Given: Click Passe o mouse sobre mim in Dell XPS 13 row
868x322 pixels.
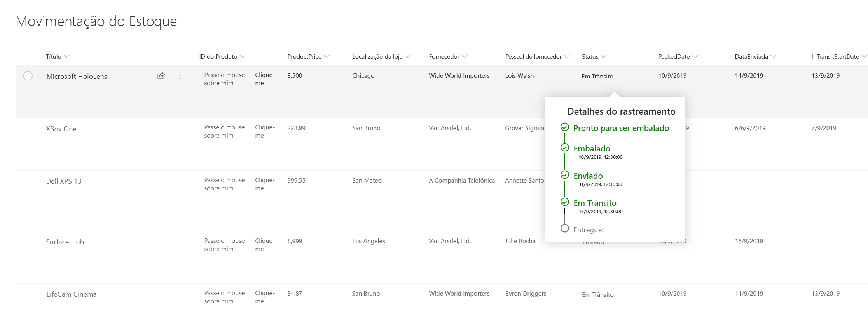Looking at the screenshot, I should tap(224, 184).
